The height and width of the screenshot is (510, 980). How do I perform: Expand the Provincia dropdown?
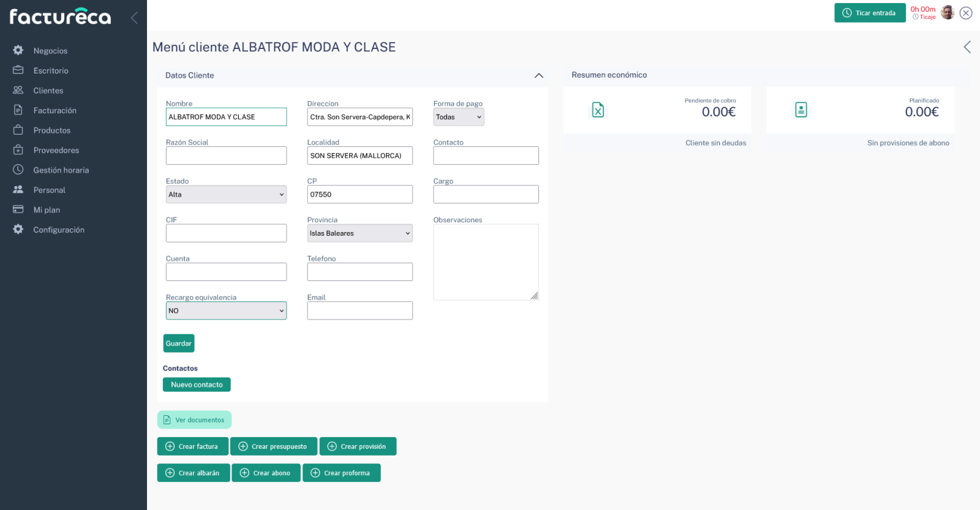click(360, 233)
